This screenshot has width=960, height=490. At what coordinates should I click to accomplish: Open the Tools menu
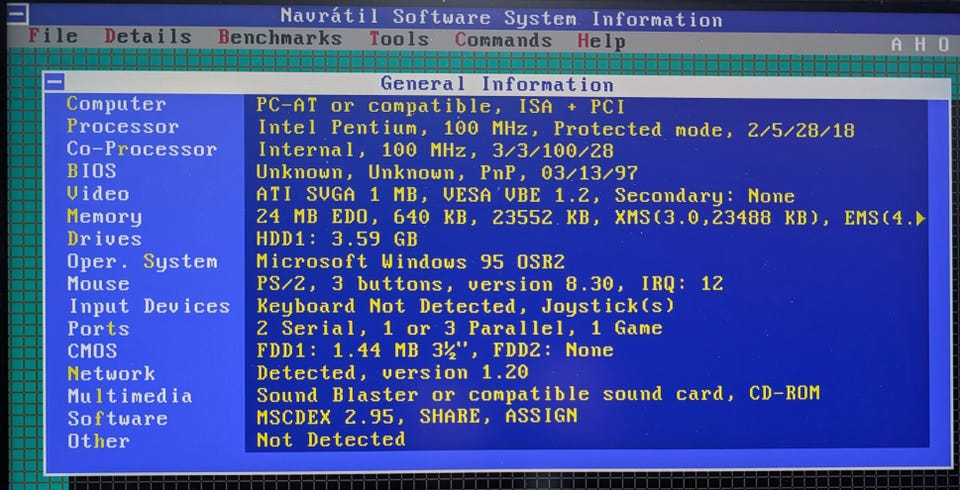tap(399, 39)
